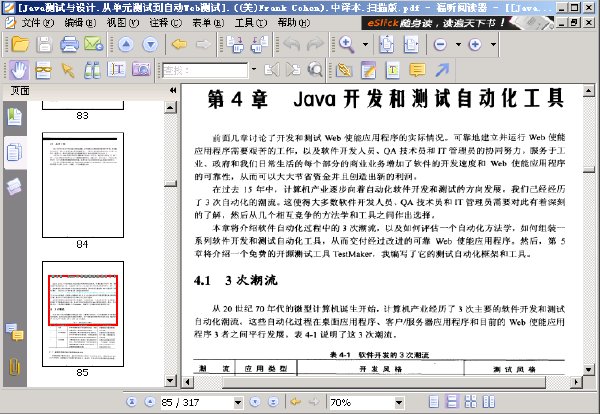The image size is (600, 414).
Task: Expand the zoom out options arrow
Action: [x=458, y=44]
